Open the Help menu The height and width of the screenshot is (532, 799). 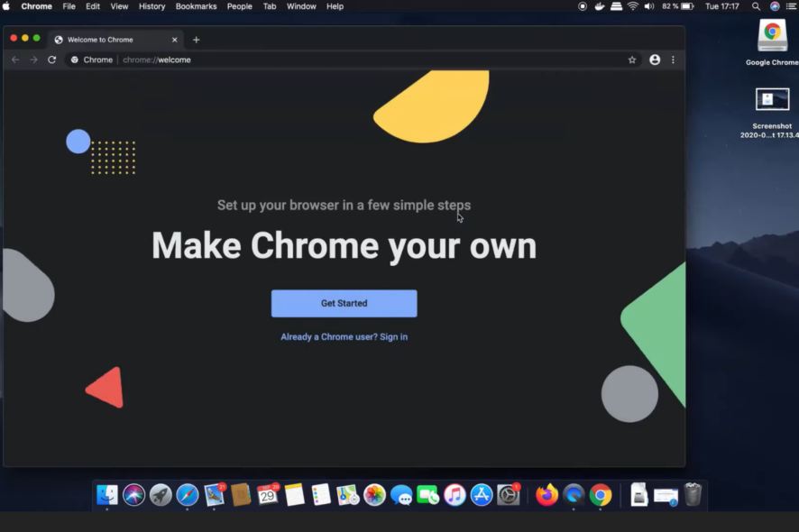335,6
